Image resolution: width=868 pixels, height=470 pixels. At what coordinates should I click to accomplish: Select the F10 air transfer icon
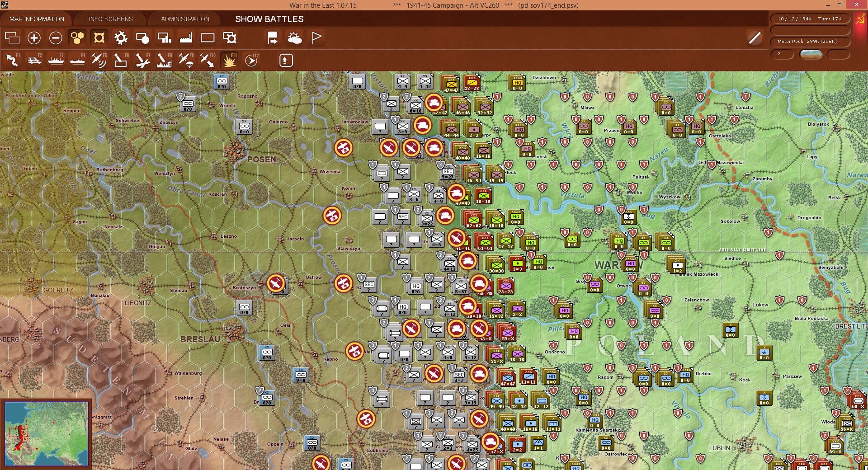[x=208, y=60]
